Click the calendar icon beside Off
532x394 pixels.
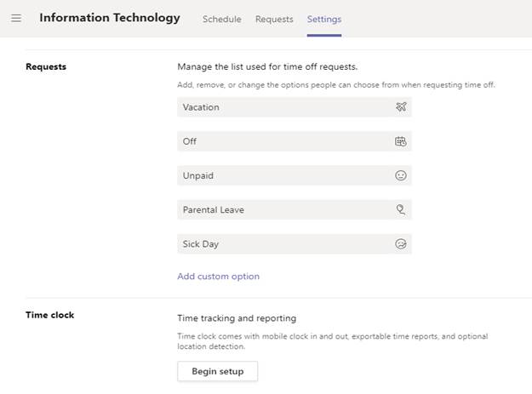401,141
